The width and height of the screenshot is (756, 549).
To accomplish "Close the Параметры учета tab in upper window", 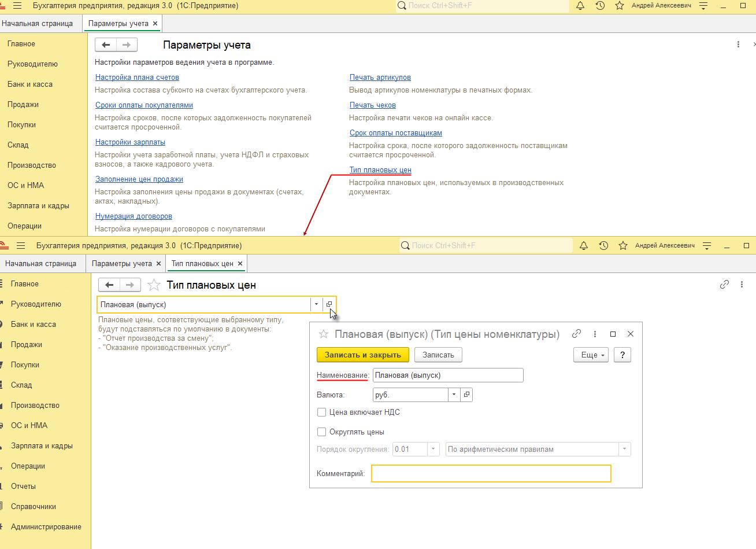I will pyautogui.click(x=155, y=24).
